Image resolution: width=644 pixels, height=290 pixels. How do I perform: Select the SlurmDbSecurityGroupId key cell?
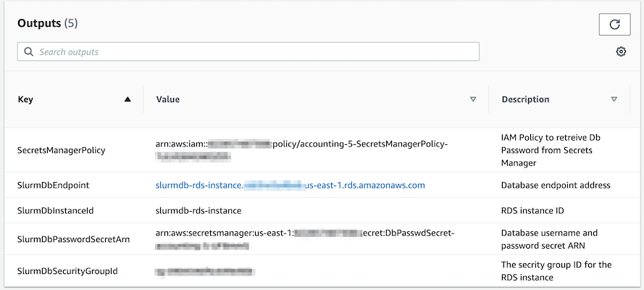[67, 271]
